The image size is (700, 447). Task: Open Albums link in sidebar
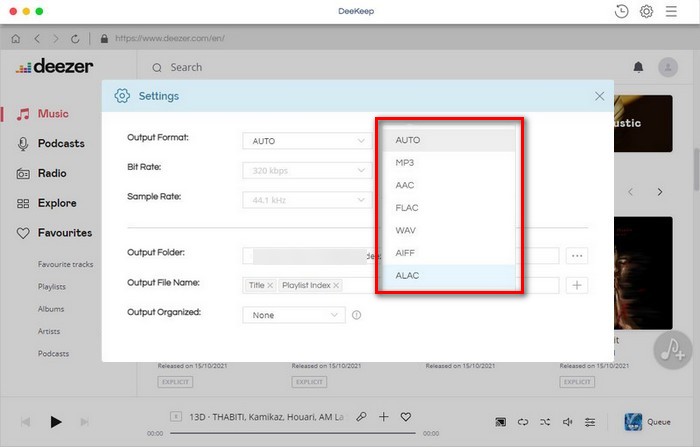pyautogui.click(x=51, y=309)
